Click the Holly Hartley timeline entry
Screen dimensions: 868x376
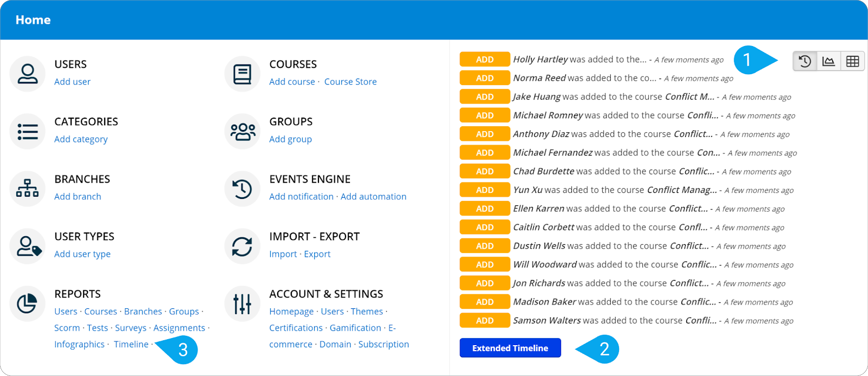click(x=579, y=60)
